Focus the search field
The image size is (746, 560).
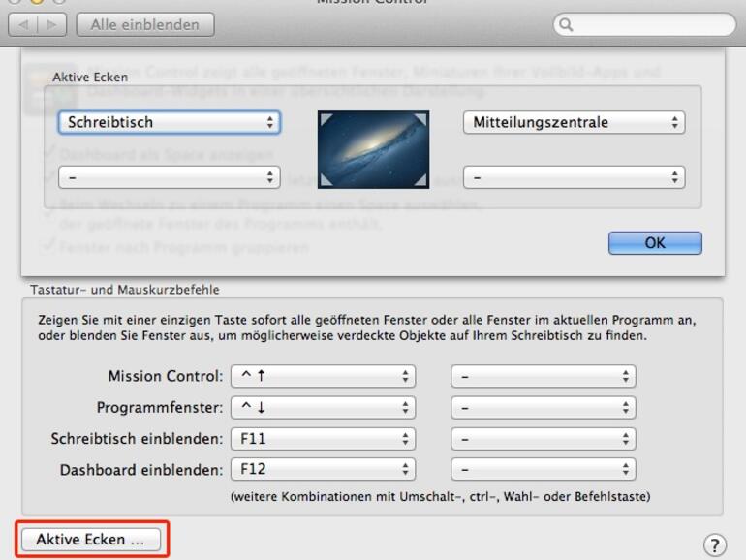point(644,24)
